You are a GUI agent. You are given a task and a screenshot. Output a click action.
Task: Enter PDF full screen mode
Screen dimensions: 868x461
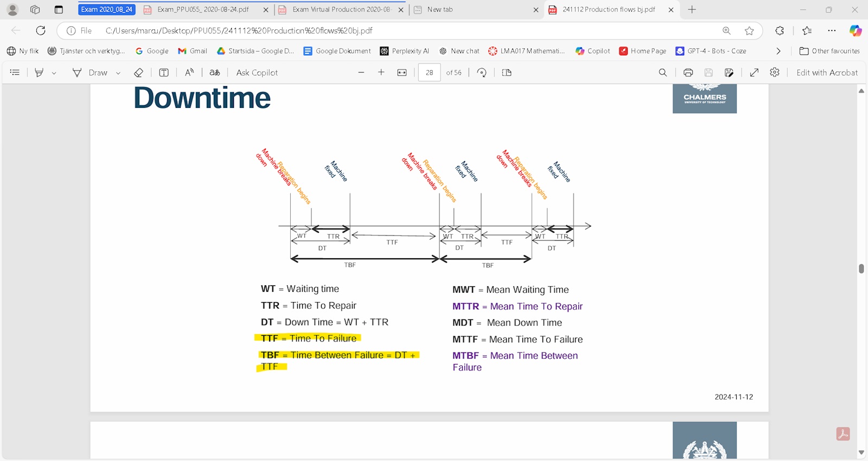754,73
